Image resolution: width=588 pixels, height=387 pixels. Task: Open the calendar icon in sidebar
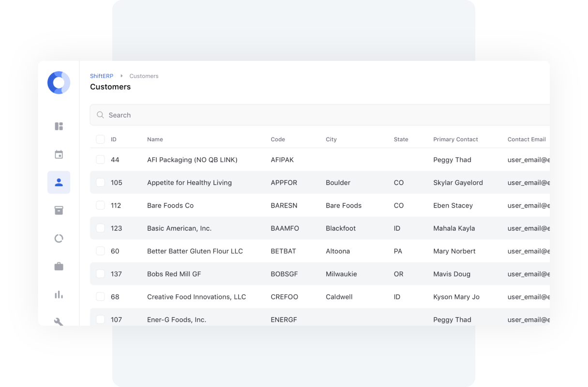point(59,154)
